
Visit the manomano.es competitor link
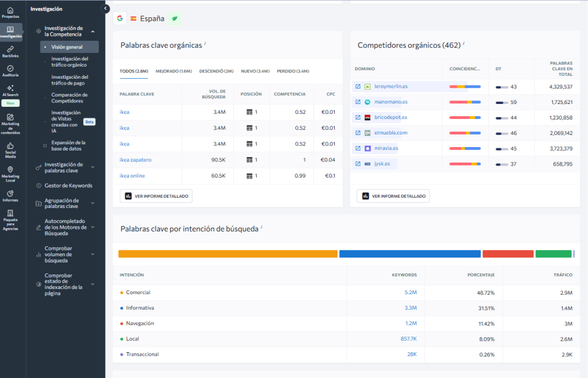[390, 102]
